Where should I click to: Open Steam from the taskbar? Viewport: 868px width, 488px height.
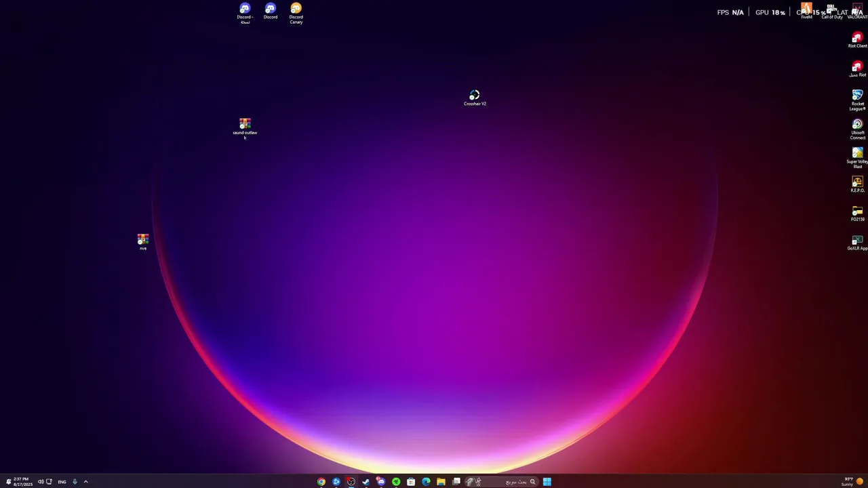[x=366, y=482]
